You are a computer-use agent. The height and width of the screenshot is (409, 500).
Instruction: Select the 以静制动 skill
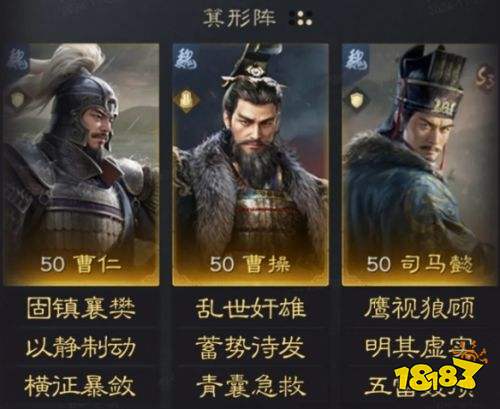click(81, 347)
